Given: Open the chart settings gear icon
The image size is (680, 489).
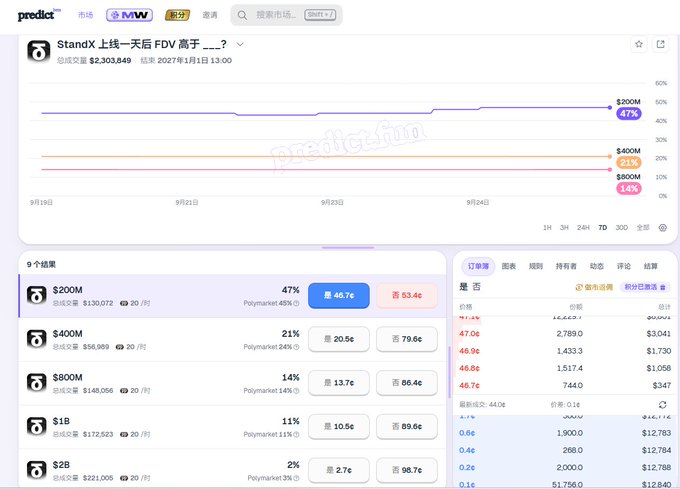Looking at the screenshot, I should tap(663, 228).
